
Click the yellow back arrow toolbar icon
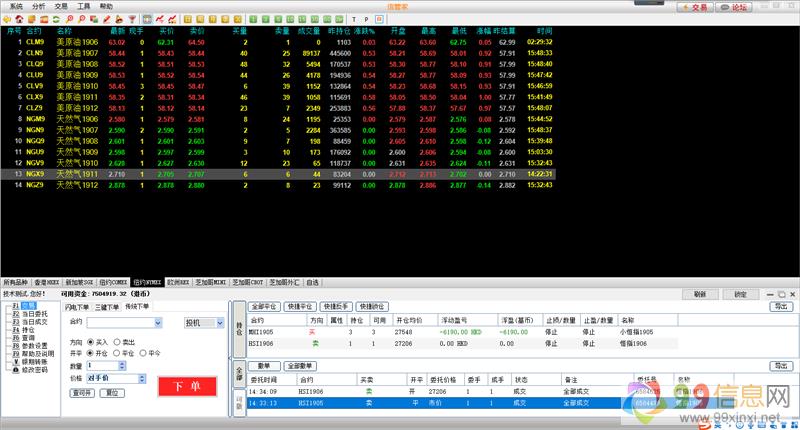click(x=7, y=19)
